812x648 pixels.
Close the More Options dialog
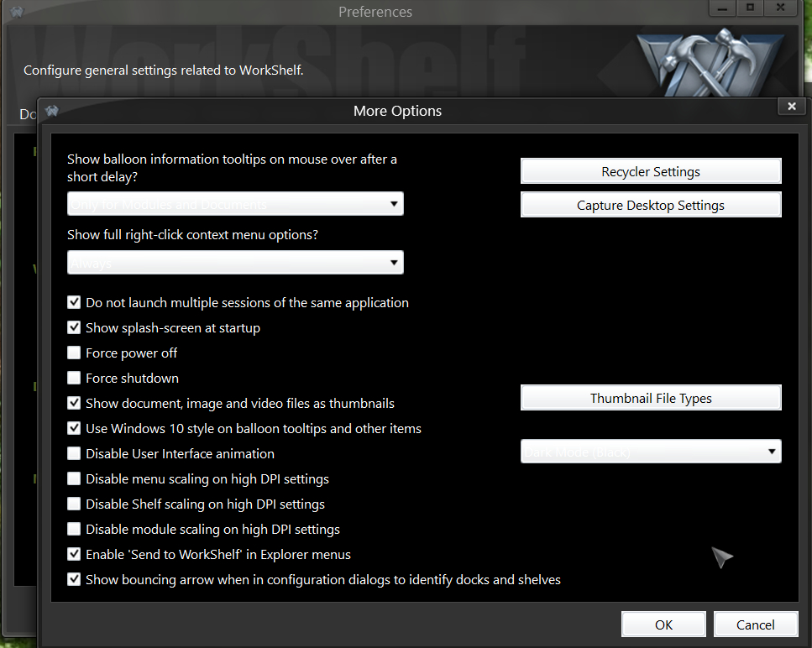tap(790, 107)
